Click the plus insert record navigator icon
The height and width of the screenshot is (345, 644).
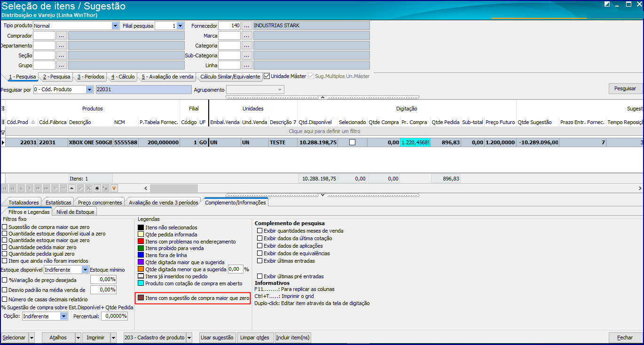55,188
